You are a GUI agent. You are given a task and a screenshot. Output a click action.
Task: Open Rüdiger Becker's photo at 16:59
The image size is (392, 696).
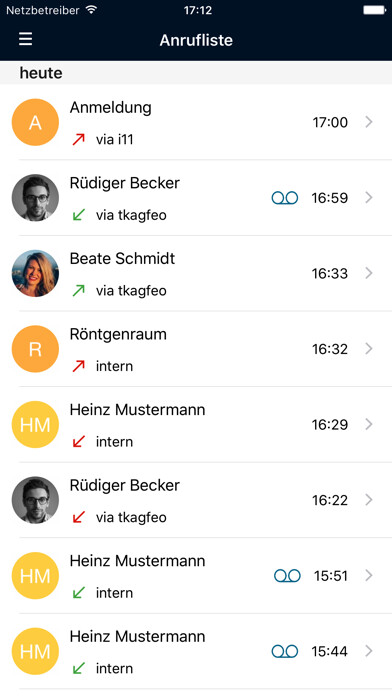[x=35, y=198]
